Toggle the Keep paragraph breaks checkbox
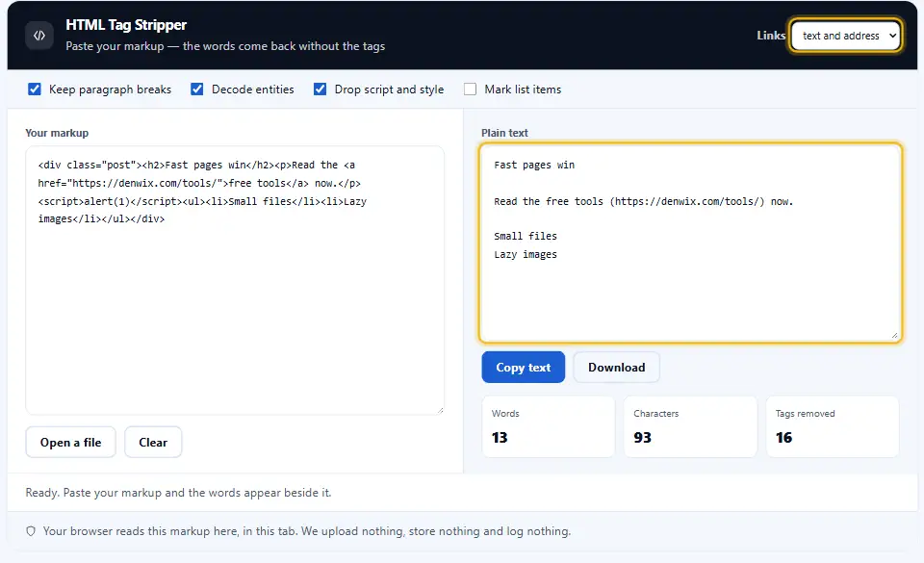Image resolution: width=924 pixels, height=563 pixels. [x=35, y=89]
